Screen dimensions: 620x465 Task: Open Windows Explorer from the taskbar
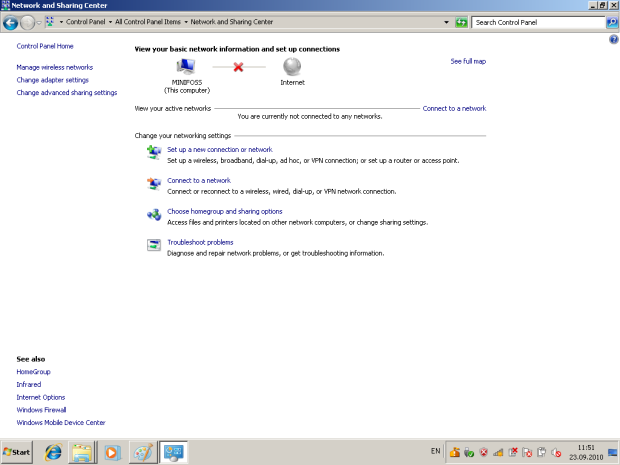pyautogui.click(x=82, y=452)
